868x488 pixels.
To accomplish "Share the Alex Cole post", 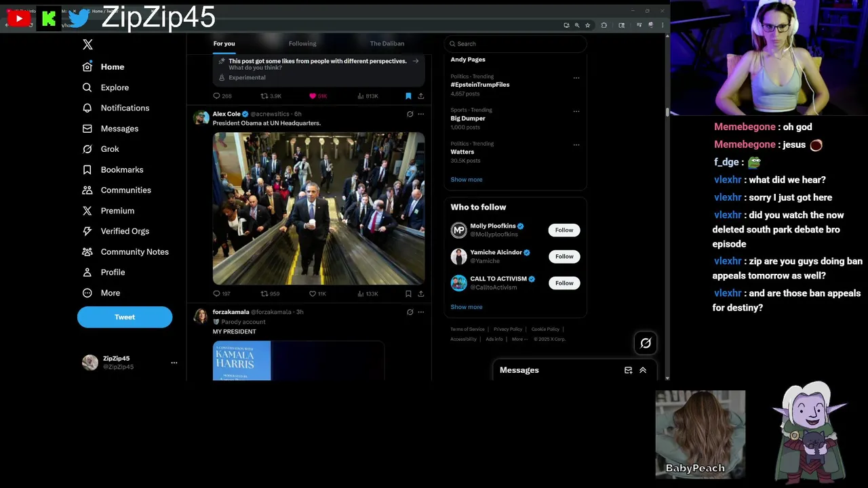I will (x=421, y=294).
